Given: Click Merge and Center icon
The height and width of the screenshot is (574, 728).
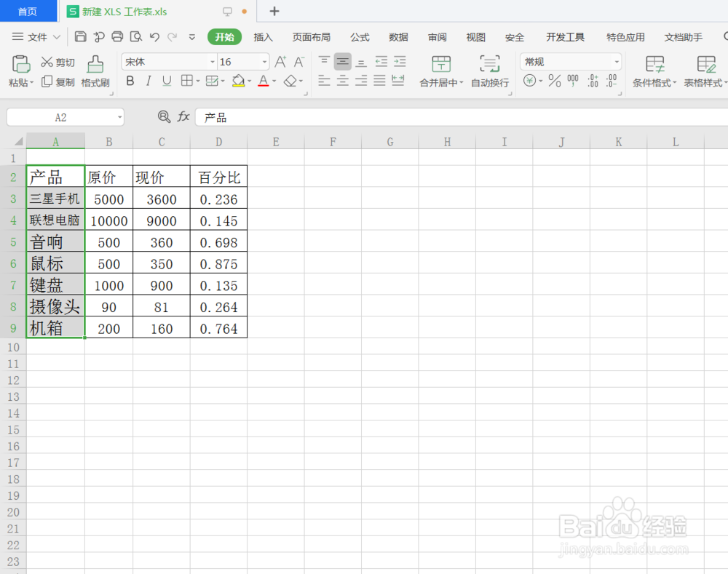Looking at the screenshot, I should pyautogui.click(x=440, y=64).
